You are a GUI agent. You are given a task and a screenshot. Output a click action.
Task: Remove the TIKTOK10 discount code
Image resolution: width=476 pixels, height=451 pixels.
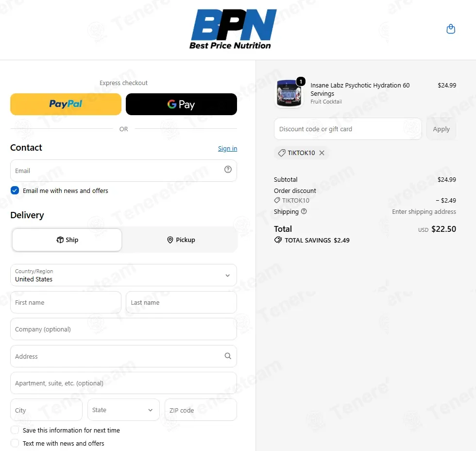(x=322, y=153)
